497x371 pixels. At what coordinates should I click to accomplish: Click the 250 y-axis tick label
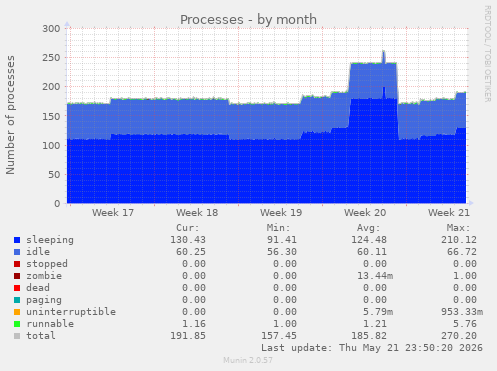point(51,58)
